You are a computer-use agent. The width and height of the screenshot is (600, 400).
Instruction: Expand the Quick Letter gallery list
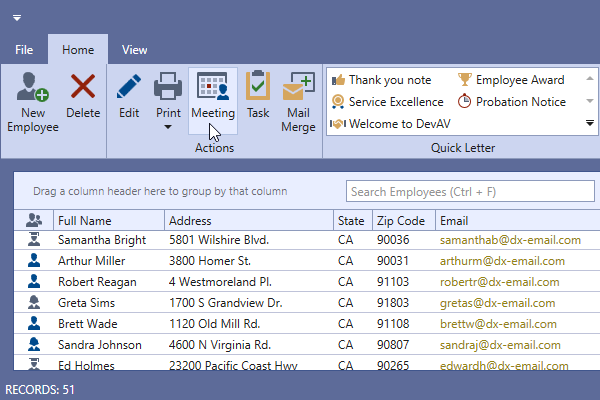[590, 123]
